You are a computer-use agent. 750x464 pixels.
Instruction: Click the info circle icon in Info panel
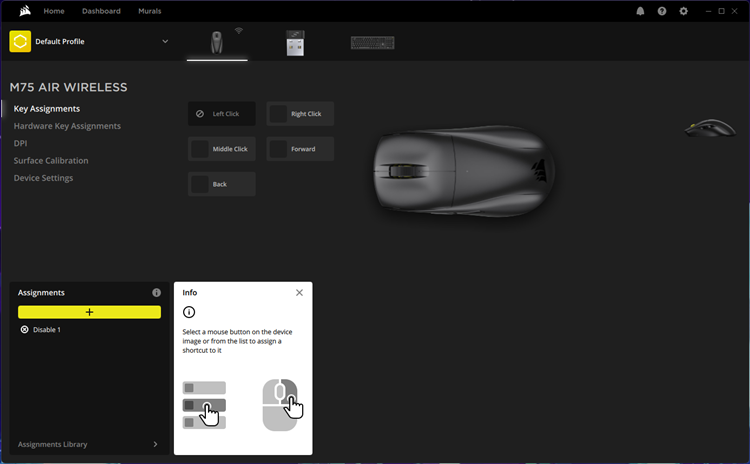189,312
